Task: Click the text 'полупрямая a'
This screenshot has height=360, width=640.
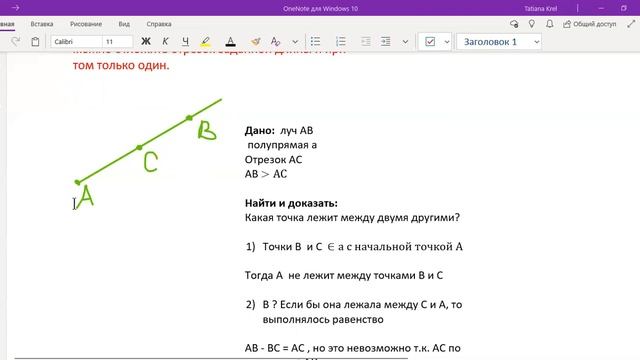Action: tap(282, 145)
